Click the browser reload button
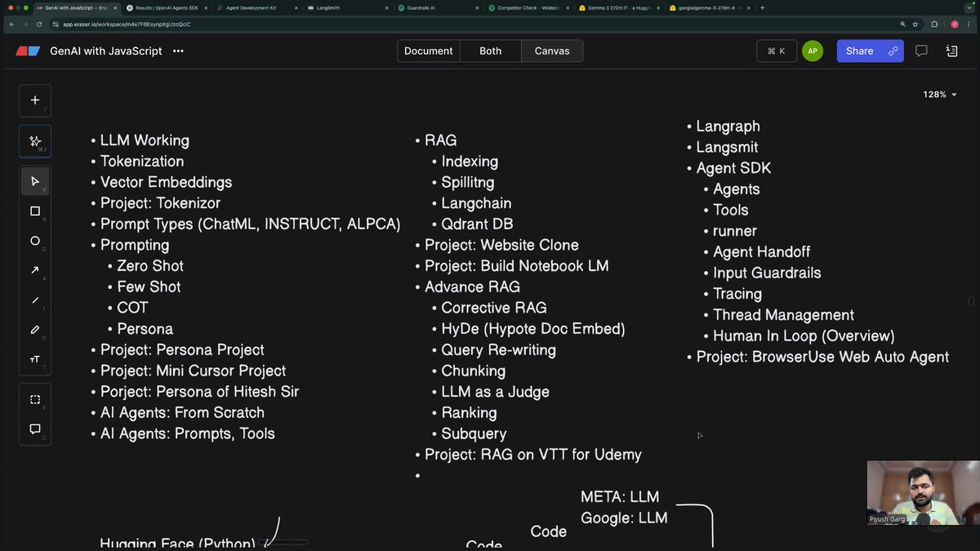 click(x=38, y=24)
